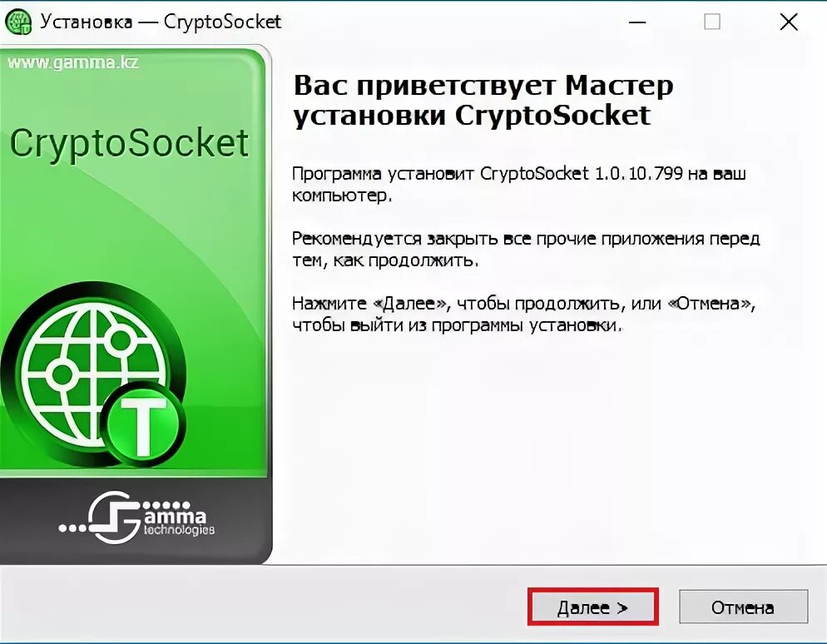Click the disabled maximize window button
The width and height of the screenshot is (827, 644).
coord(712,22)
